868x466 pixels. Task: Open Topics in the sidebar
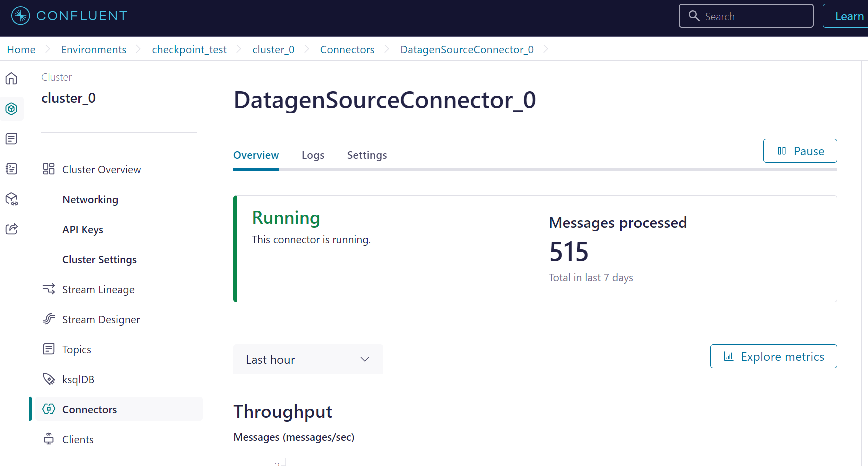77,350
